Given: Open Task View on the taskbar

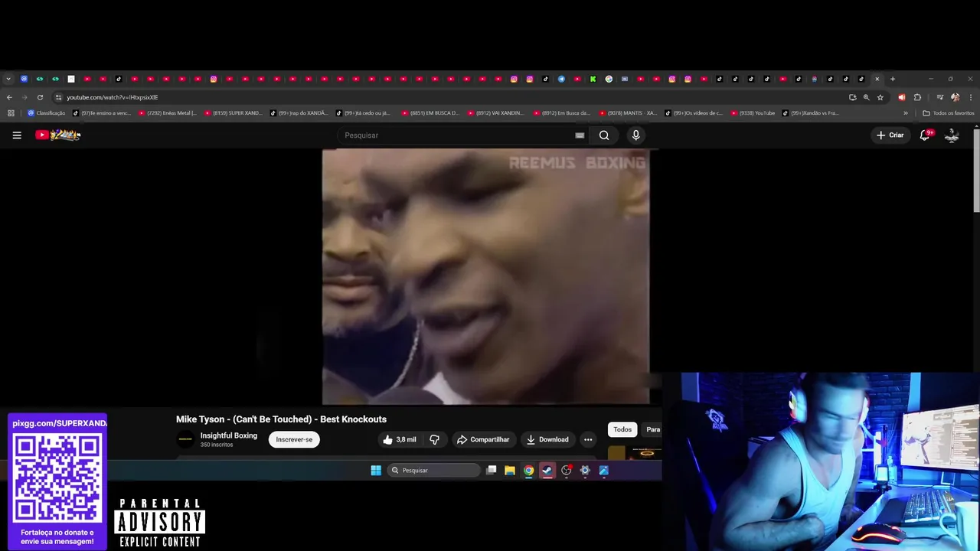Looking at the screenshot, I should 492,470.
